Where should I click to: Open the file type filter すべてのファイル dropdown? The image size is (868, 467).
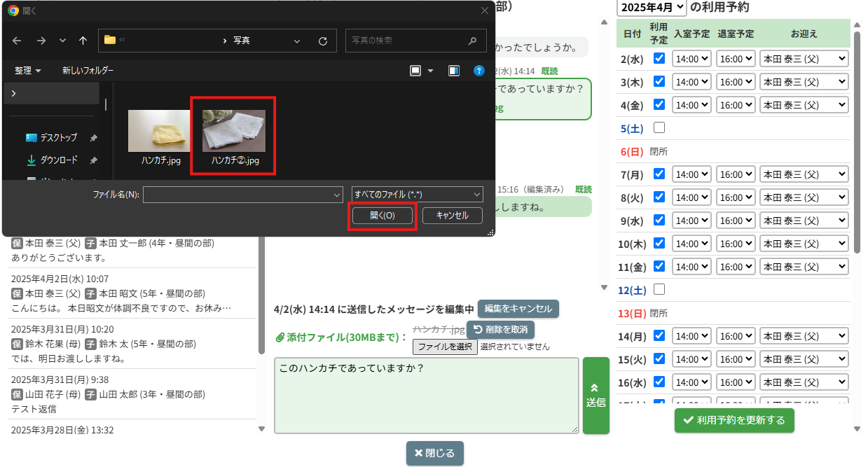coord(418,194)
